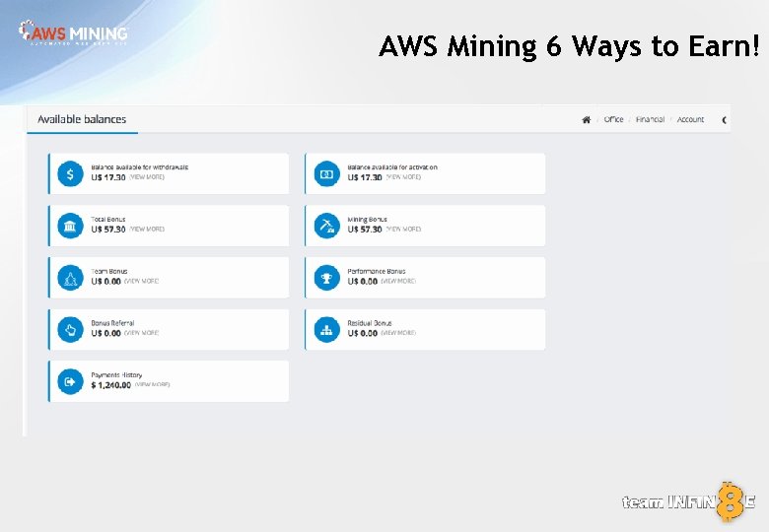Click the Residual Bonus blocks icon
Viewport: 769px width, 532px height.
click(326, 330)
